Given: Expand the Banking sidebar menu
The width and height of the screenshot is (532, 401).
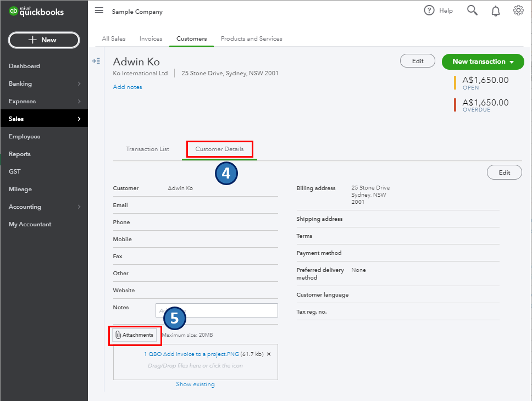Looking at the screenshot, I should click(44, 83).
